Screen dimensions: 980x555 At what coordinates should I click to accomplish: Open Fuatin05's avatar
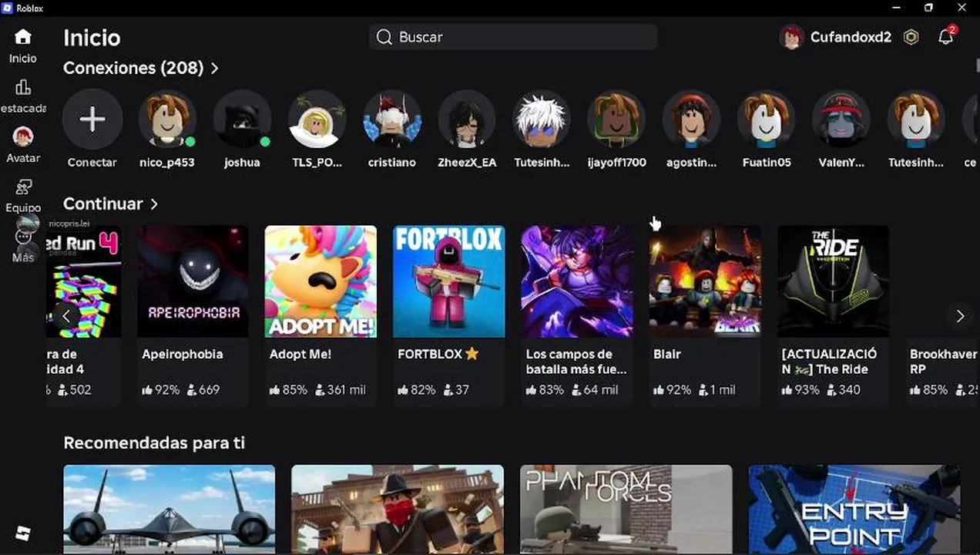pyautogui.click(x=766, y=119)
